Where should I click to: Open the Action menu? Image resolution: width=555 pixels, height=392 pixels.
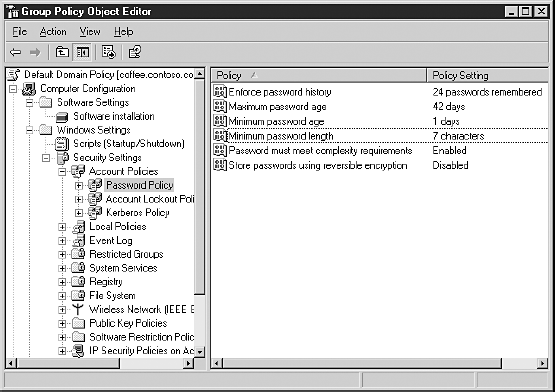tap(53, 32)
